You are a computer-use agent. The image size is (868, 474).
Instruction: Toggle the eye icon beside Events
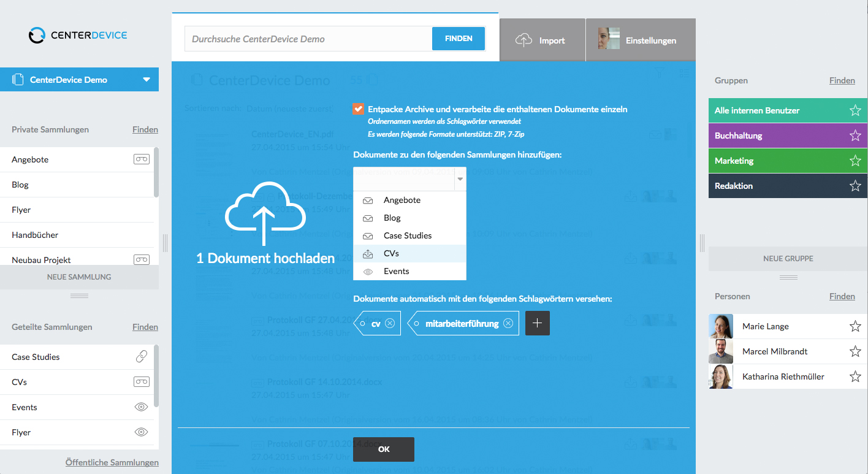point(142,407)
